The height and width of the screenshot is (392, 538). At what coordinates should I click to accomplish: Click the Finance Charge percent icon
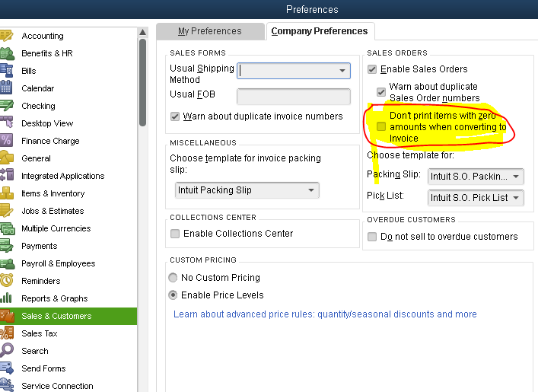6,141
